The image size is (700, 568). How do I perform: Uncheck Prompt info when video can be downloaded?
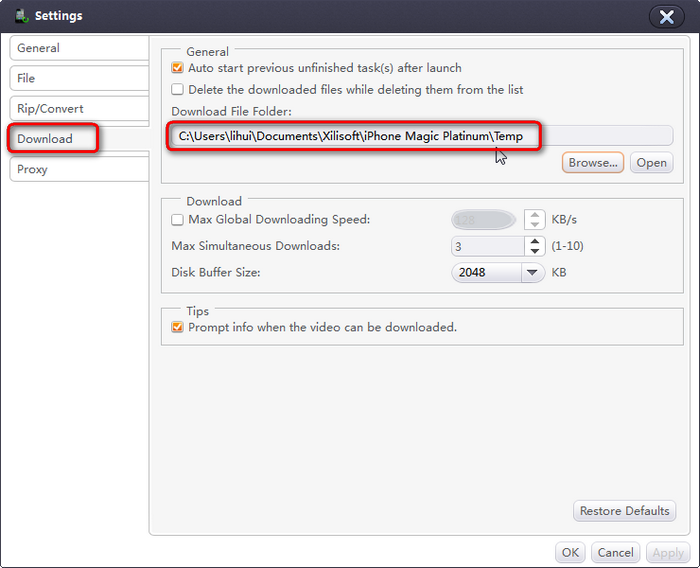(178, 327)
